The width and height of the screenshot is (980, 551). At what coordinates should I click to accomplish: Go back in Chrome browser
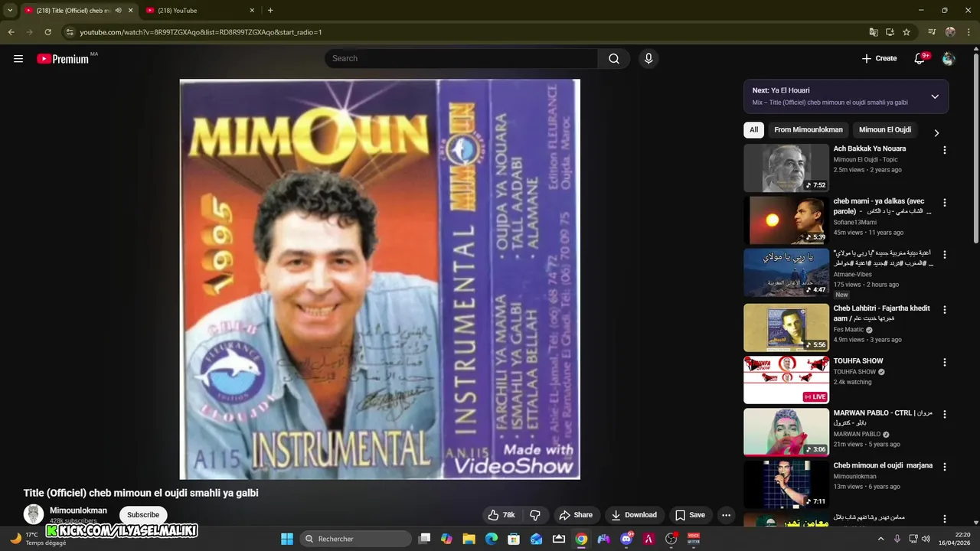11,32
